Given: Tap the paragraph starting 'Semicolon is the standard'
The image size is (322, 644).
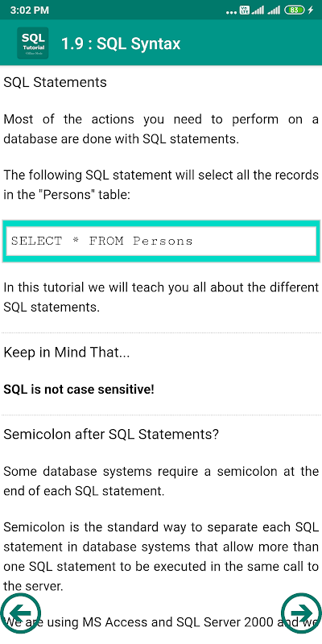Looking at the screenshot, I should 161,556.
